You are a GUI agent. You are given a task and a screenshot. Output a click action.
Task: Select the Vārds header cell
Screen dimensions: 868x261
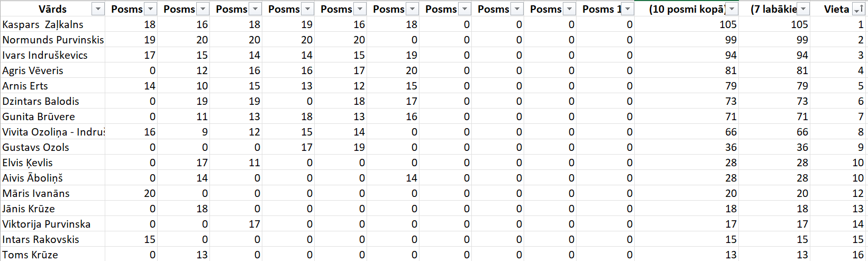click(52, 9)
